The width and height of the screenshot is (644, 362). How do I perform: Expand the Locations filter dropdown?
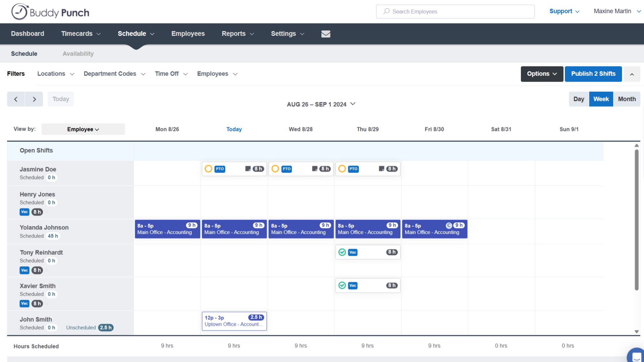[56, 74]
